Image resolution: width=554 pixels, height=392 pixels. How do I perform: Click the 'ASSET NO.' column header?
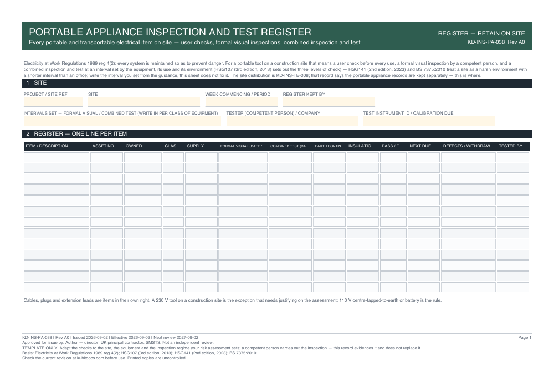104,146
